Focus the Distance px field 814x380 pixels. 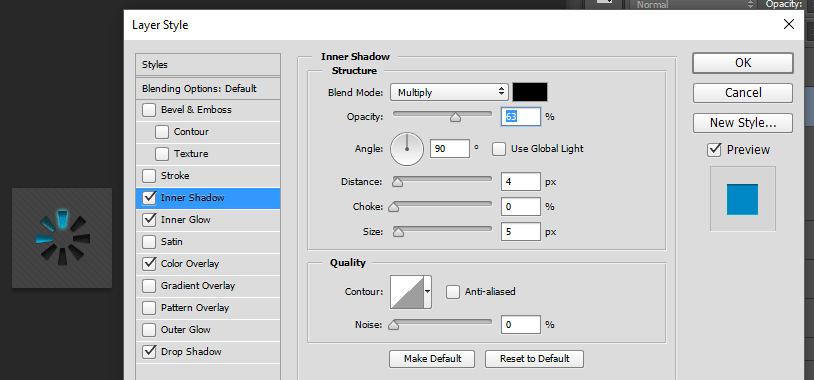pyautogui.click(x=521, y=182)
